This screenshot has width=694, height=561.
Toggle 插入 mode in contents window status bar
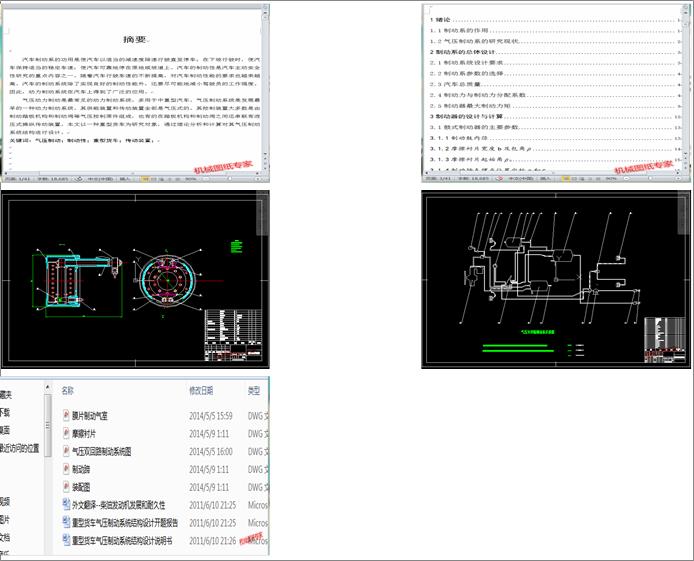[x=546, y=179]
